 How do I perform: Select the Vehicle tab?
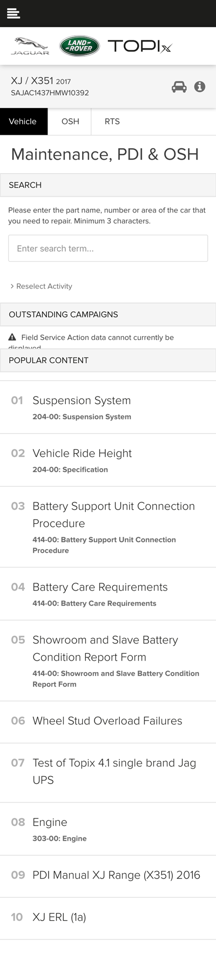[x=23, y=121]
